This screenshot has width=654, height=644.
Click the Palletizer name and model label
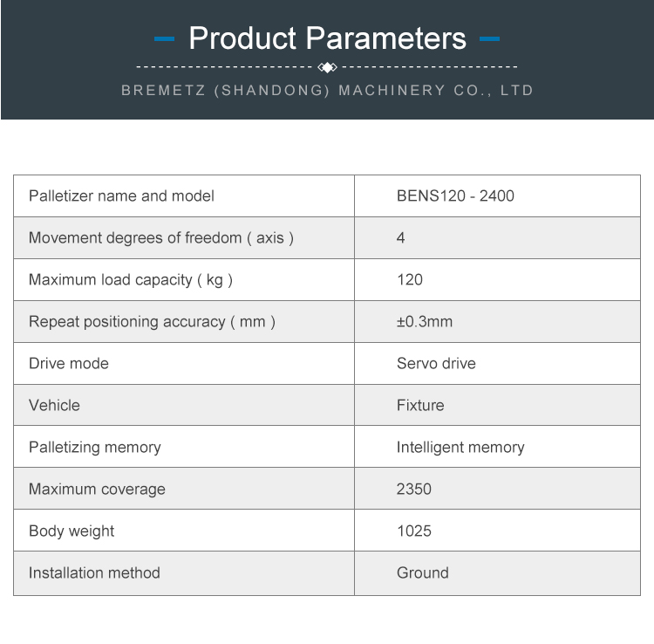click(x=121, y=195)
